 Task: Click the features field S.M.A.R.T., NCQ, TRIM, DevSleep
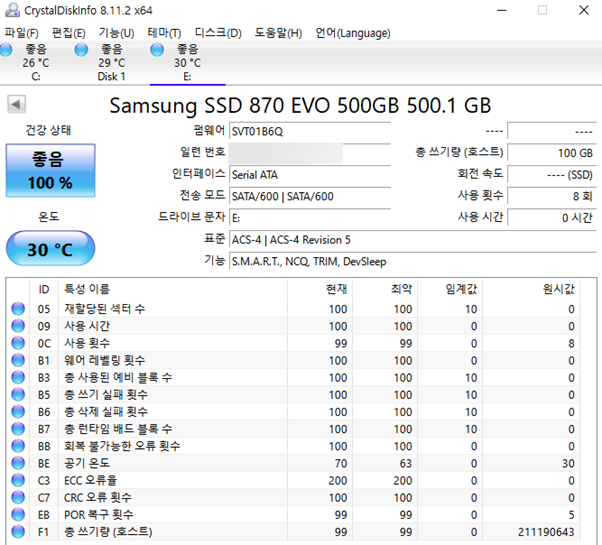413,261
